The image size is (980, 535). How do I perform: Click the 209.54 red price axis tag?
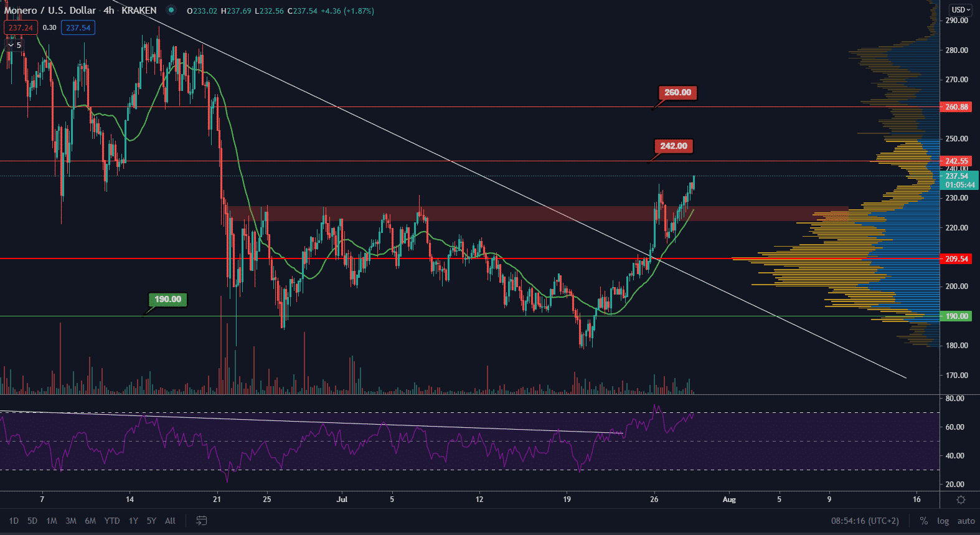[x=956, y=258]
